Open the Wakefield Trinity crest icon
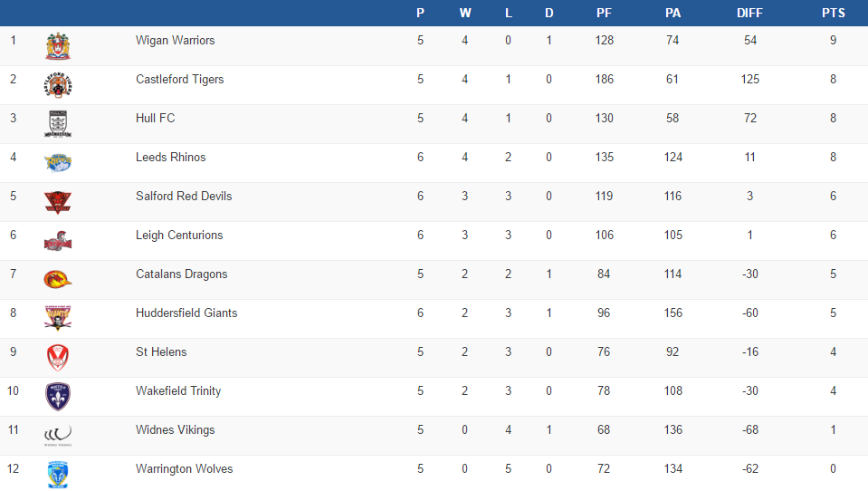The height and width of the screenshot is (491, 868). tap(58, 396)
